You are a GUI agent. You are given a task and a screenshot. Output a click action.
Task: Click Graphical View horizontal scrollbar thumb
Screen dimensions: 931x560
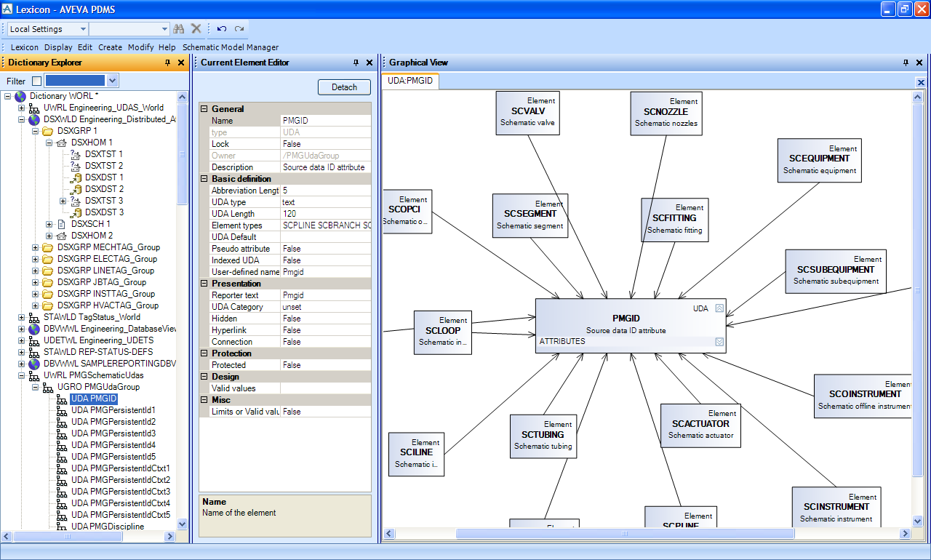625,533
